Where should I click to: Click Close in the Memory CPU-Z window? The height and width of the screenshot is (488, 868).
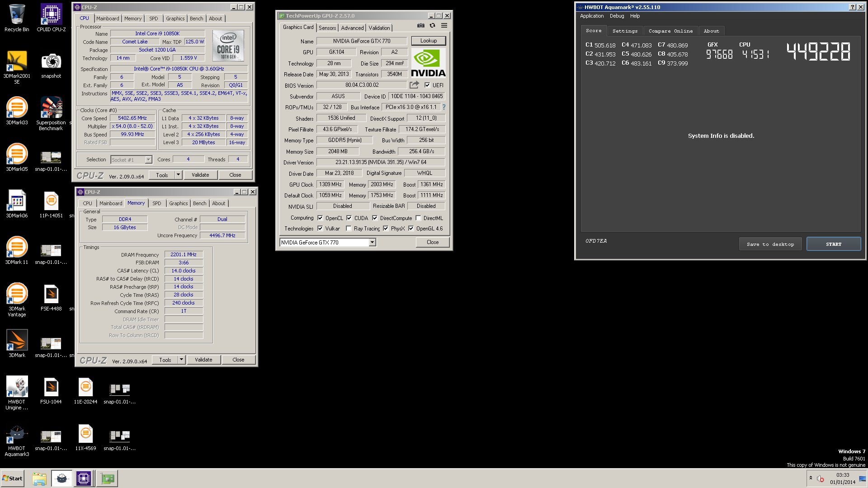[x=238, y=360]
